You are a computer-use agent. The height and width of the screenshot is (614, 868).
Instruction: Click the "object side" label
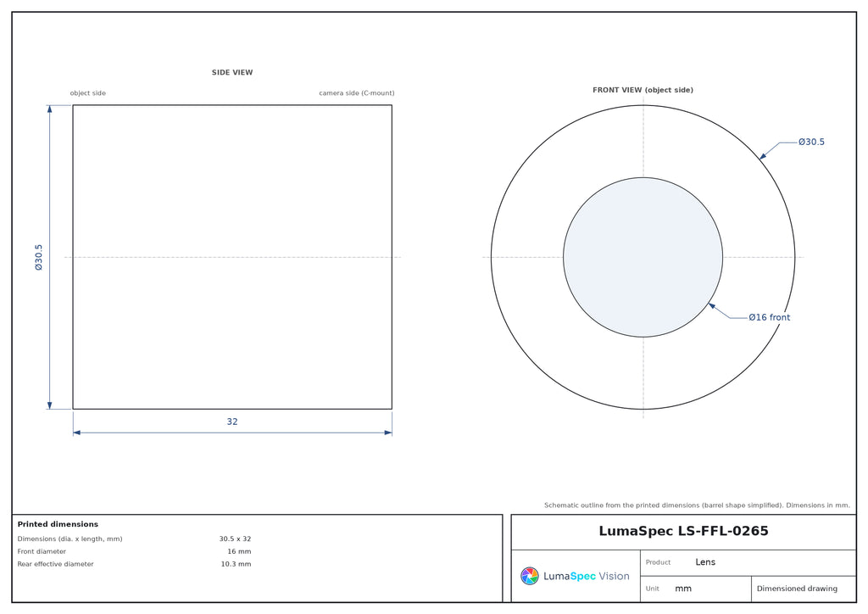click(87, 93)
